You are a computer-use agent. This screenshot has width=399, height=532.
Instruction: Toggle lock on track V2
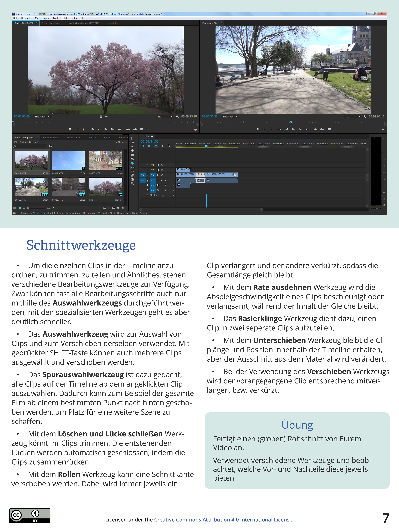(147, 170)
